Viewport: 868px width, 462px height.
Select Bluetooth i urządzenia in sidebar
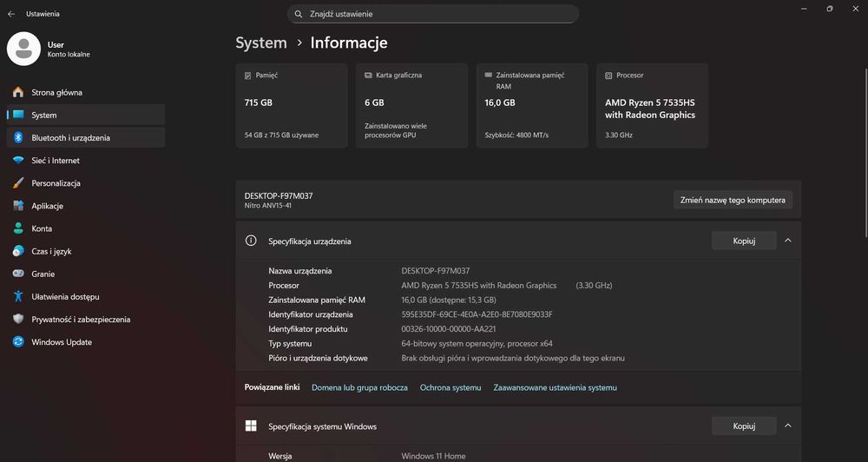point(86,137)
